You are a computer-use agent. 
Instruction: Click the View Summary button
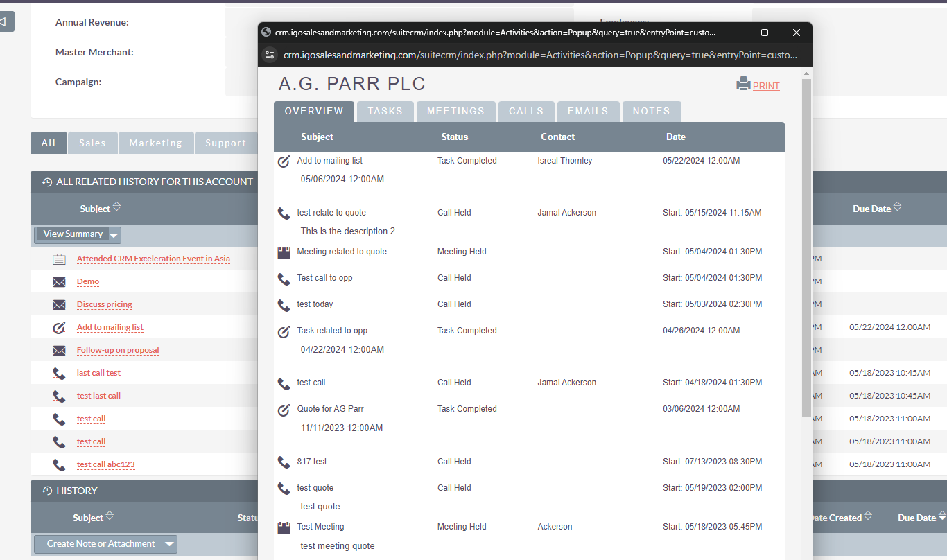pos(73,234)
